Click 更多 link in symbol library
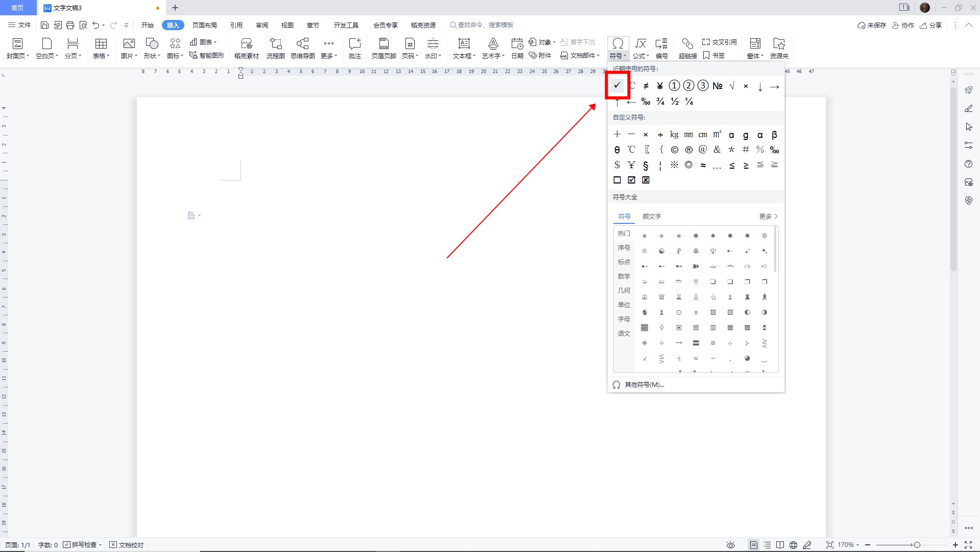This screenshot has width=980, height=552. pos(768,216)
